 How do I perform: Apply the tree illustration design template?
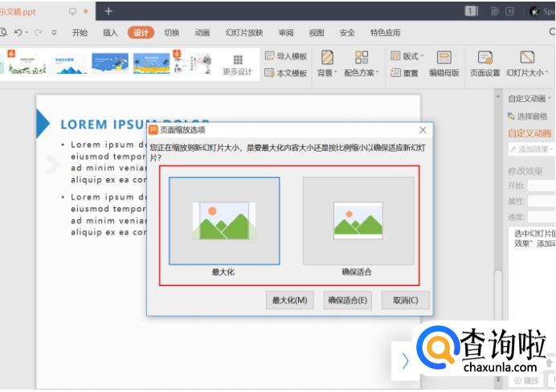click(x=194, y=63)
